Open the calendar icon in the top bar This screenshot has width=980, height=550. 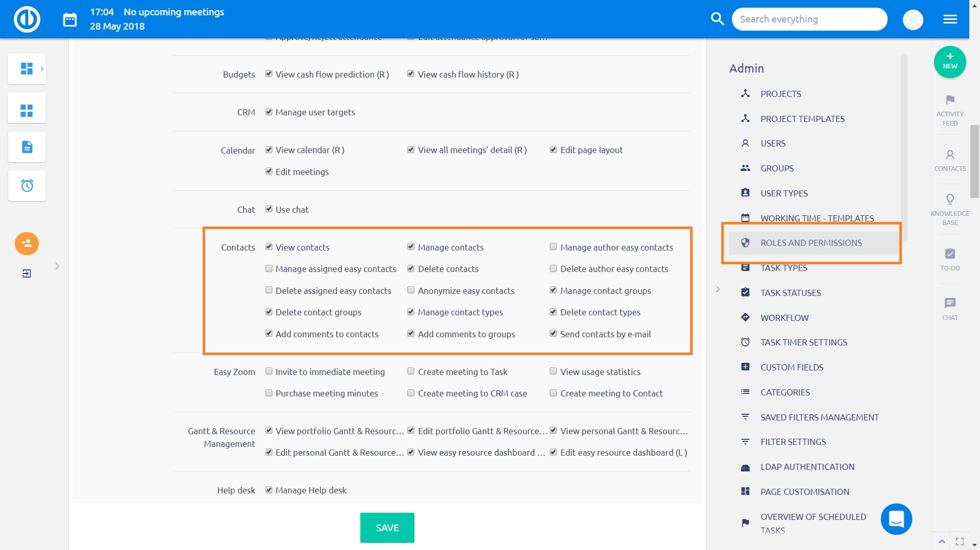click(69, 19)
